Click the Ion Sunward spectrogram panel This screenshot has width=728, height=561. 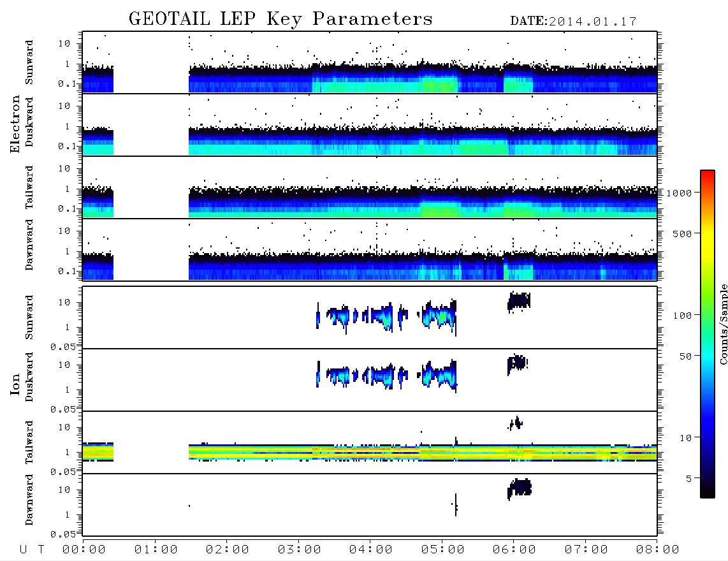370,317
